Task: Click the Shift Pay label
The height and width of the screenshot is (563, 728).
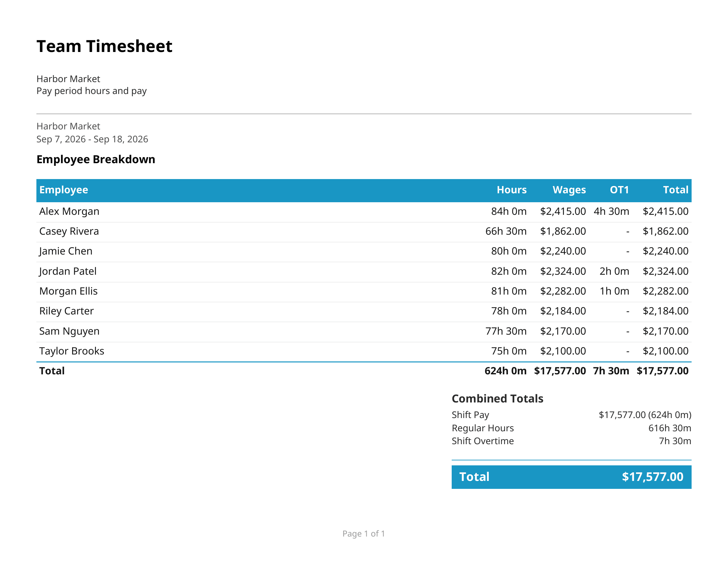Action: coord(470,415)
